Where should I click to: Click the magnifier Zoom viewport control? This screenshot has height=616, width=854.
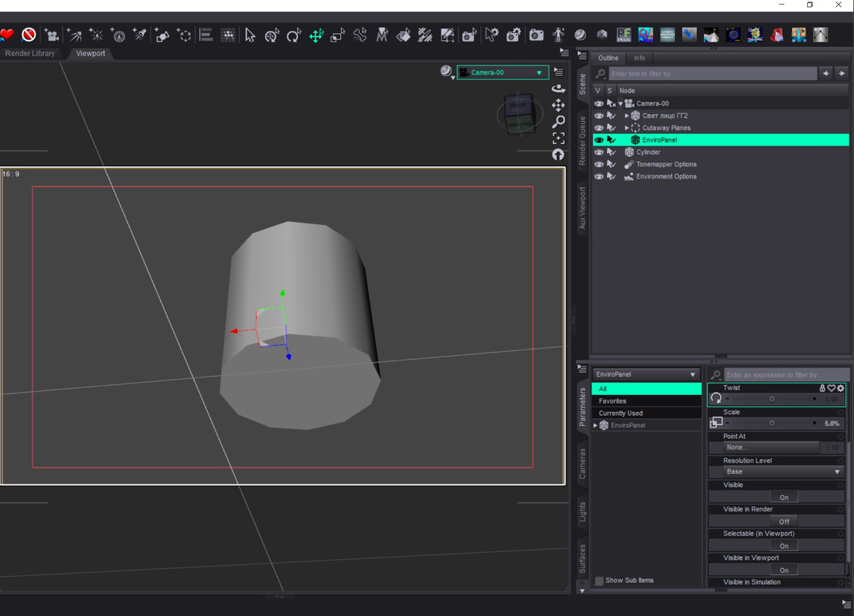tap(558, 122)
